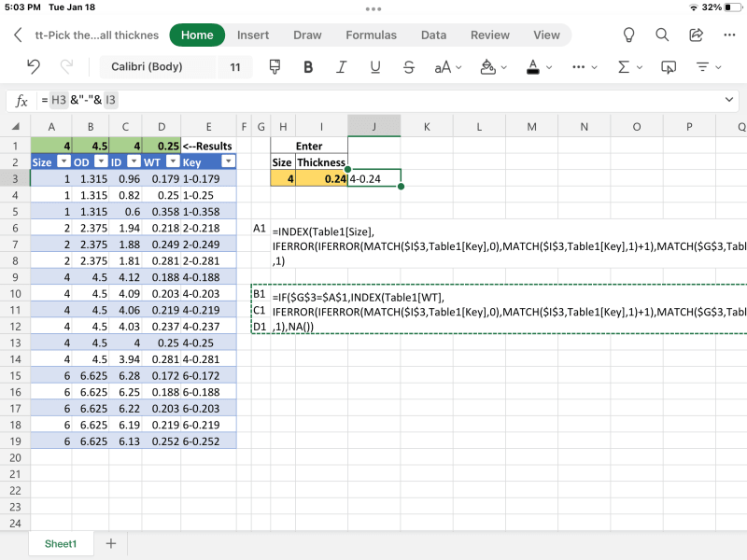Viewport: 747px width, 560px height.
Task: Check the battery indicator in status bar
Action: tap(733, 7)
